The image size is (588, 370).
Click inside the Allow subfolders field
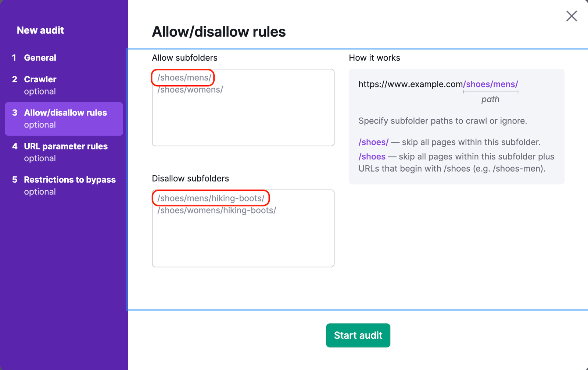(x=243, y=118)
